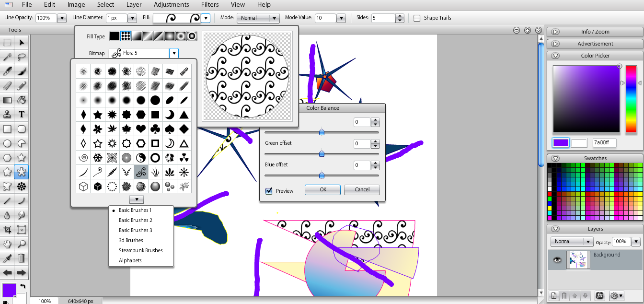Pick the yin-yang bitmap pattern
The width and height of the screenshot is (644, 304).
tap(141, 157)
